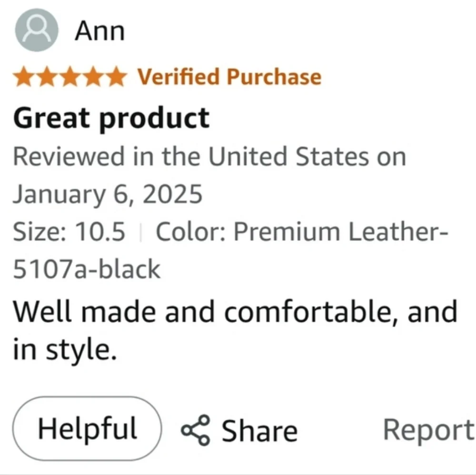Viewport: 476px width, 475px height.
Task: Click the third orange rating star
Action: 69,77
